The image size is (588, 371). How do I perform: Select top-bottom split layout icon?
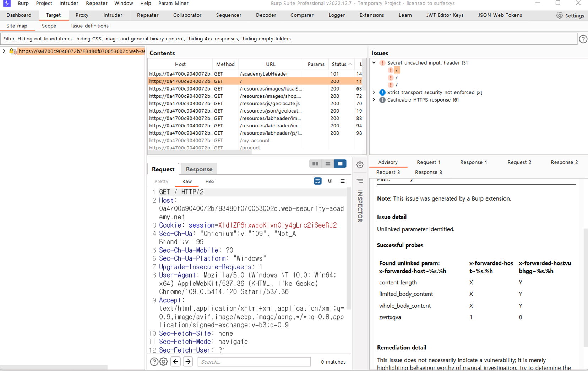click(x=328, y=164)
